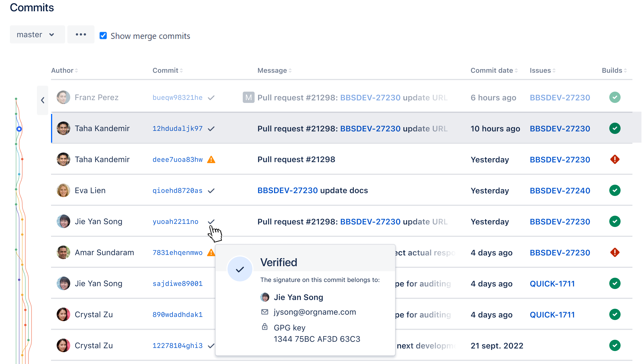Click warning icon beside 7831ehqenmwo commit

point(211,253)
